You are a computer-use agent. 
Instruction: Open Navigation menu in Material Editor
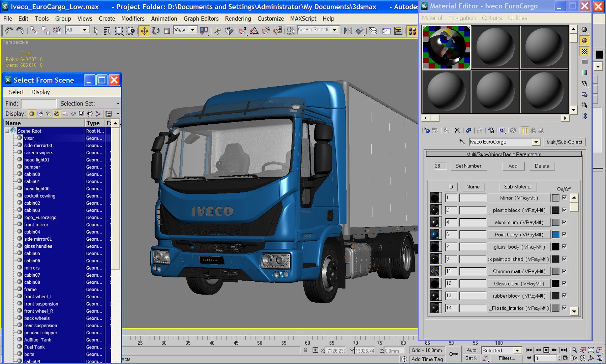coord(462,18)
